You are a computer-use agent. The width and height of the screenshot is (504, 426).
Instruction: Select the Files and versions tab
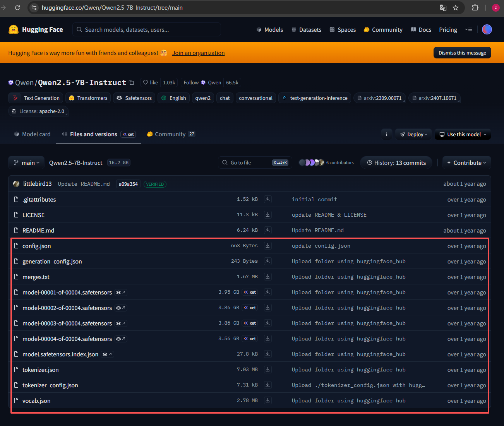pos(99,134)
